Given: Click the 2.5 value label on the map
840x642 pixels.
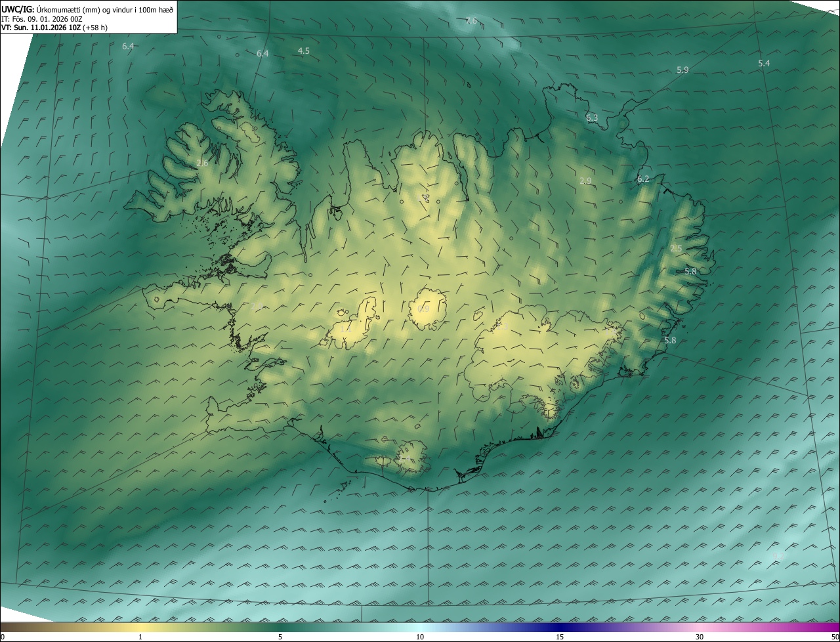Looking at the screenshot, I should coord(676,248).
